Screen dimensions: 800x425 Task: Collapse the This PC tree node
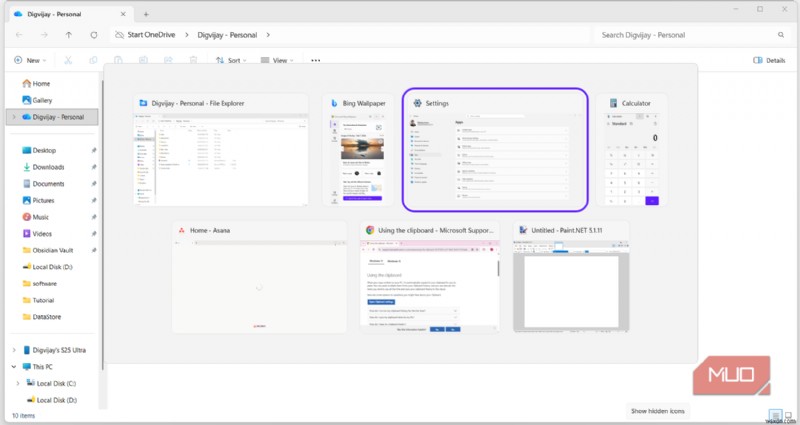(x=14, y=367)
